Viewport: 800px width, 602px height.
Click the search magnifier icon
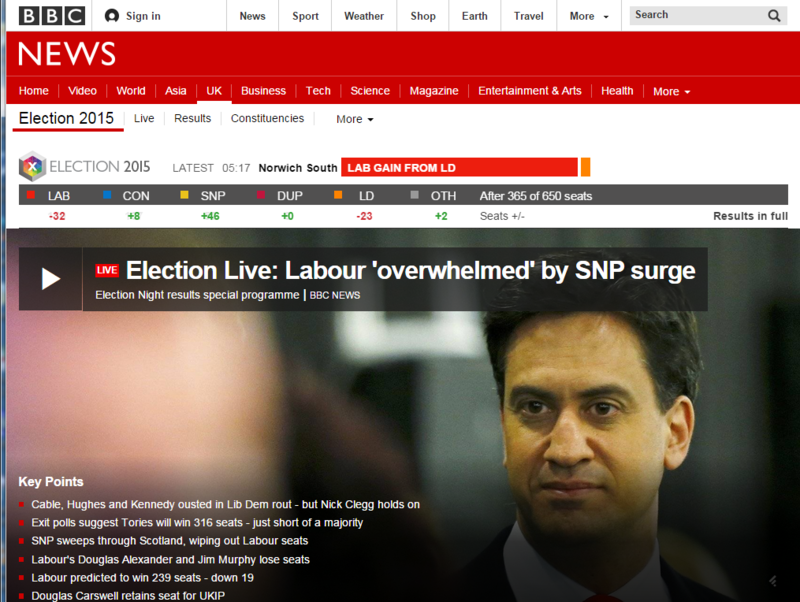[774, 16]
